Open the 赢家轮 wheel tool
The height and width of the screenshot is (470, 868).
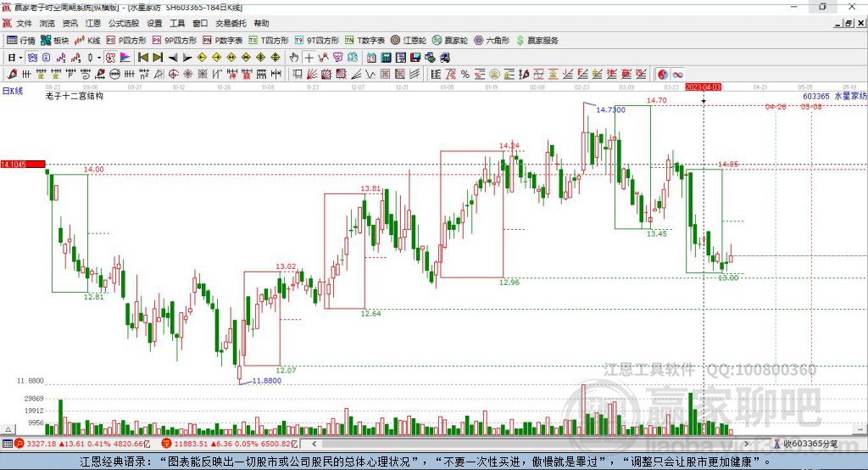pos(450,41)
